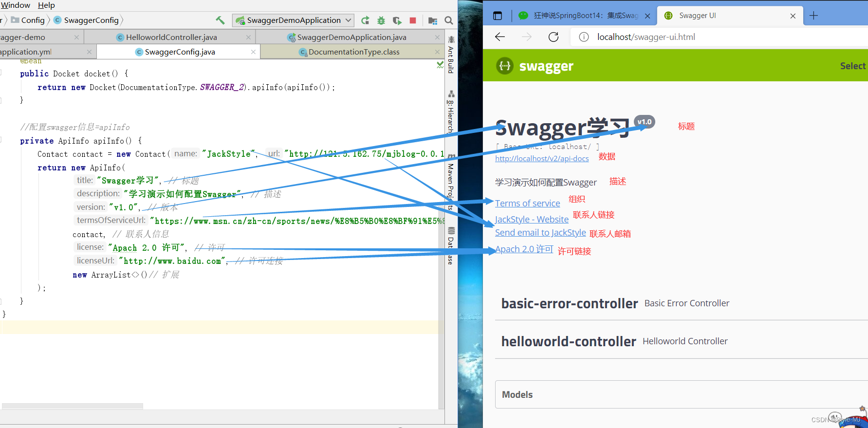Open the Maven Projects side panel

pyautogui.click(x=451, y=183)
